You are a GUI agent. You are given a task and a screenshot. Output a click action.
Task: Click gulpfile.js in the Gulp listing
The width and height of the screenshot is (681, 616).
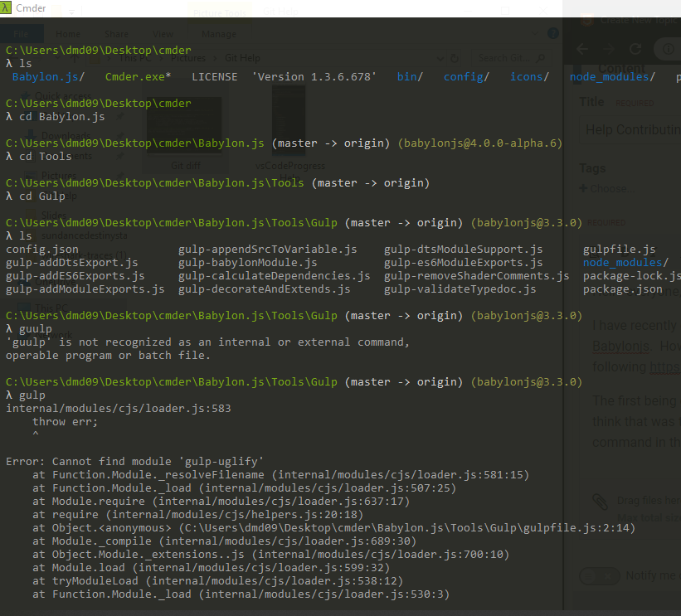[x=620, y=250]
